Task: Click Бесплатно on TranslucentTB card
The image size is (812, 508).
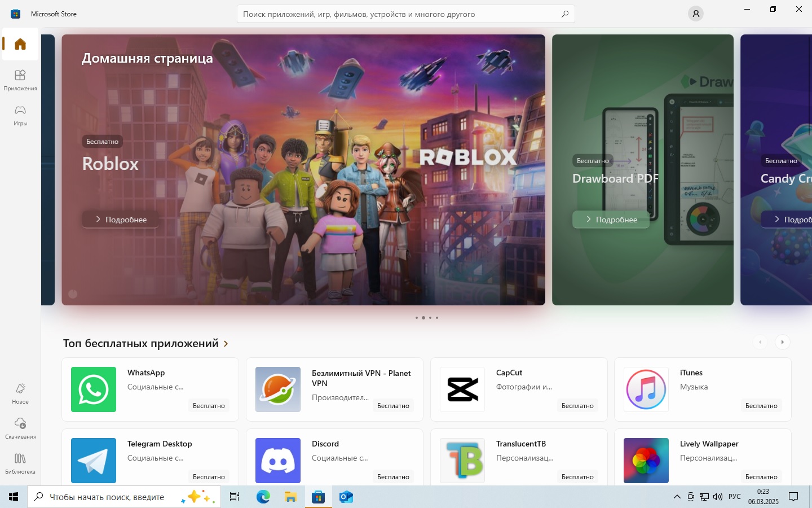Action: point(577,476)
